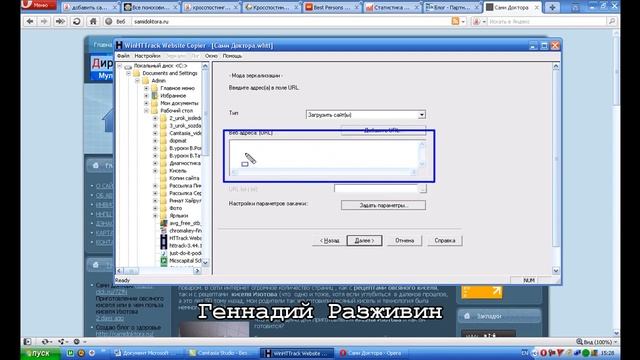
Task: Select the just-do-it-pod file in tree
Action: [185, 253]
